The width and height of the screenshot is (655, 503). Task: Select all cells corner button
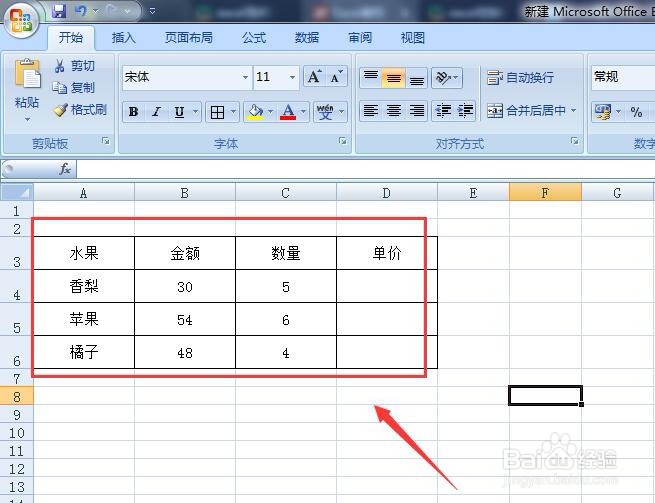tap(17, 192)
